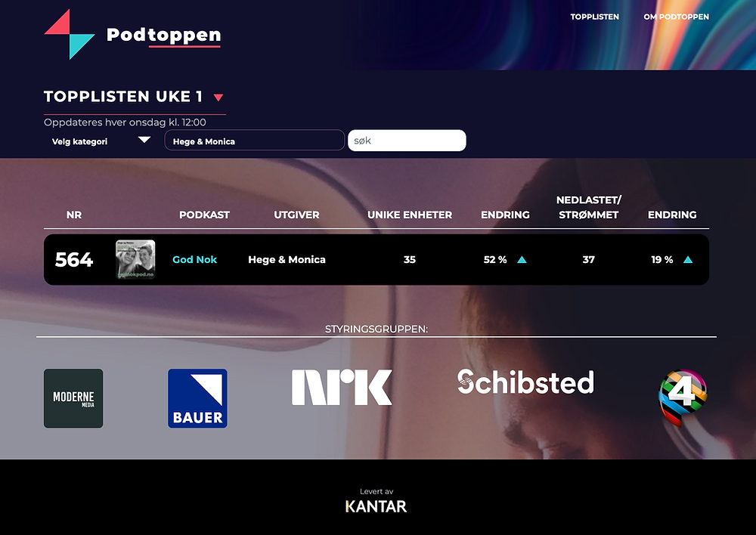
Task: Click the God Nok podcast cover thumbnail
Action: point(135,259)
